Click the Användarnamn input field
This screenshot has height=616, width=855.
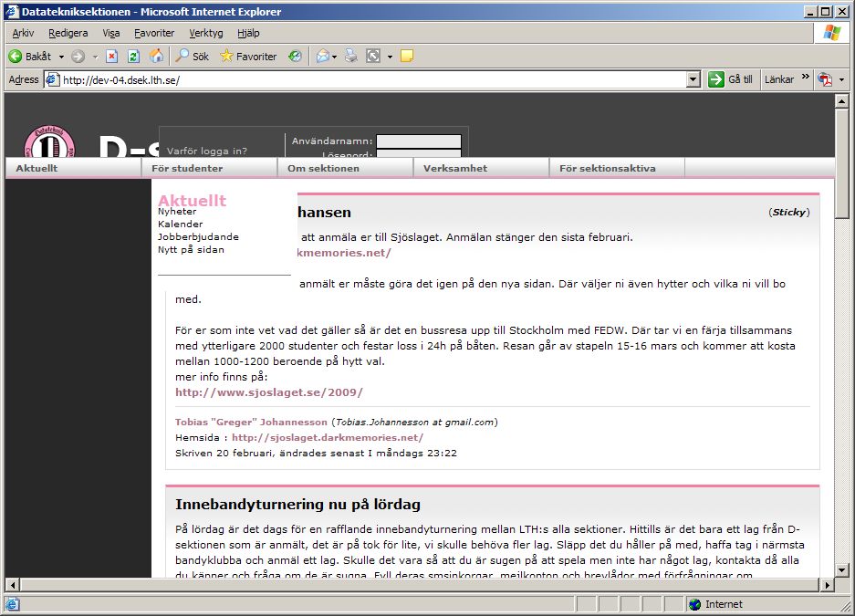[419, 141]
